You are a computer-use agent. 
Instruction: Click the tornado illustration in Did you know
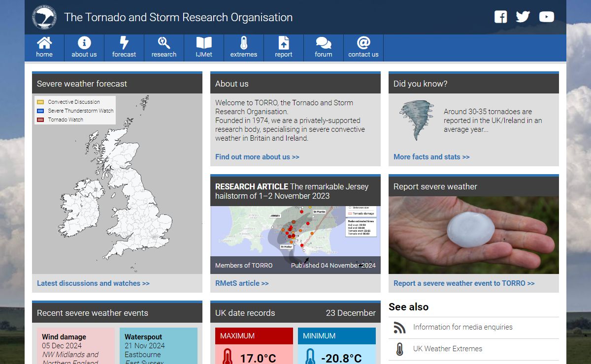(x=417, y=120)
